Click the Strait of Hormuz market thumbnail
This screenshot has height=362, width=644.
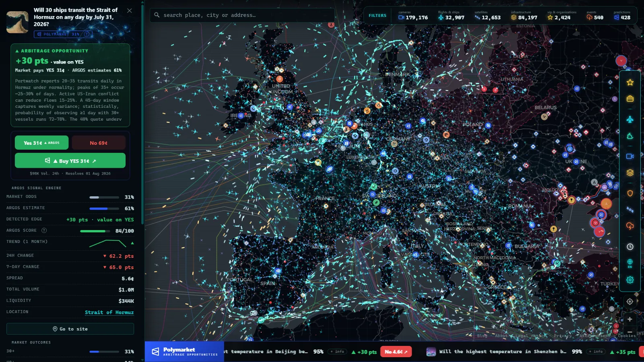click(17, 22)
